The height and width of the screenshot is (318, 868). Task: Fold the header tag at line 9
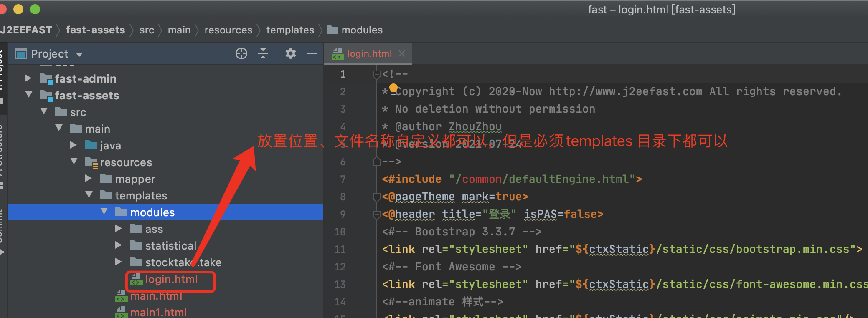point(376,214)
